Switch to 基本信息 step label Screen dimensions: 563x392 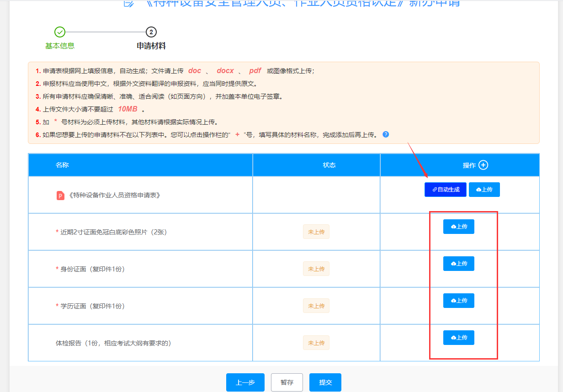click(59, 46)
